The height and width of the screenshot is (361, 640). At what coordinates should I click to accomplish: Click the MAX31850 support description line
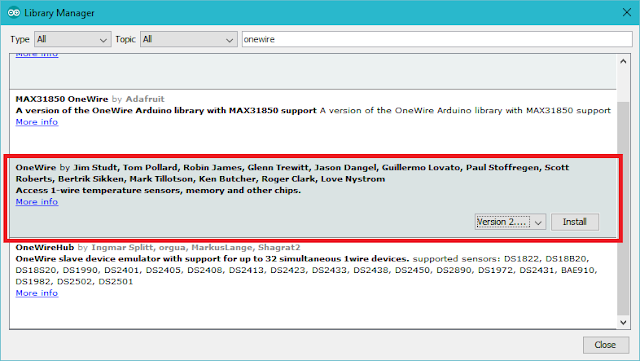point(313,110)
